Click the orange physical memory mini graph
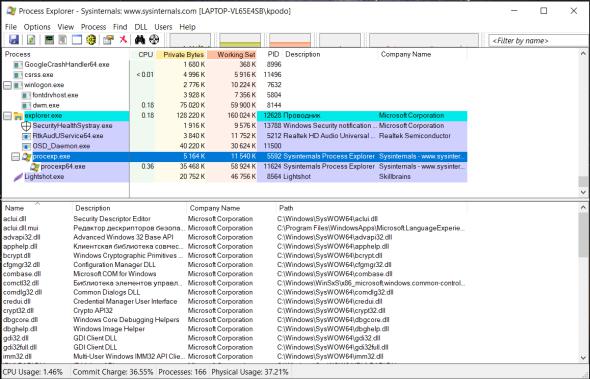The height and width of the screenshot is (379, 590). click(290, 40)
